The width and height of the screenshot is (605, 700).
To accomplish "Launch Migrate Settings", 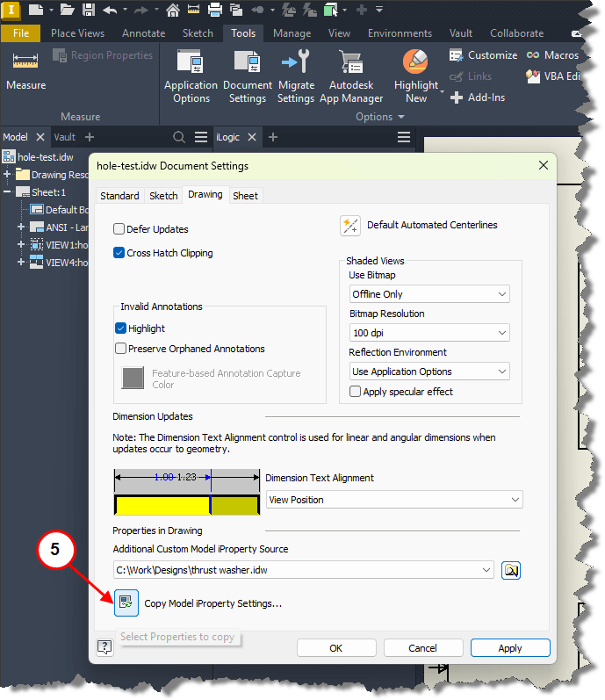I will 296,76.
